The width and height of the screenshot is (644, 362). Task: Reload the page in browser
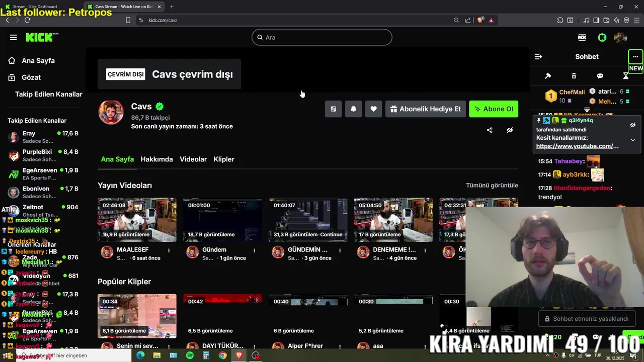click(27, 20)
